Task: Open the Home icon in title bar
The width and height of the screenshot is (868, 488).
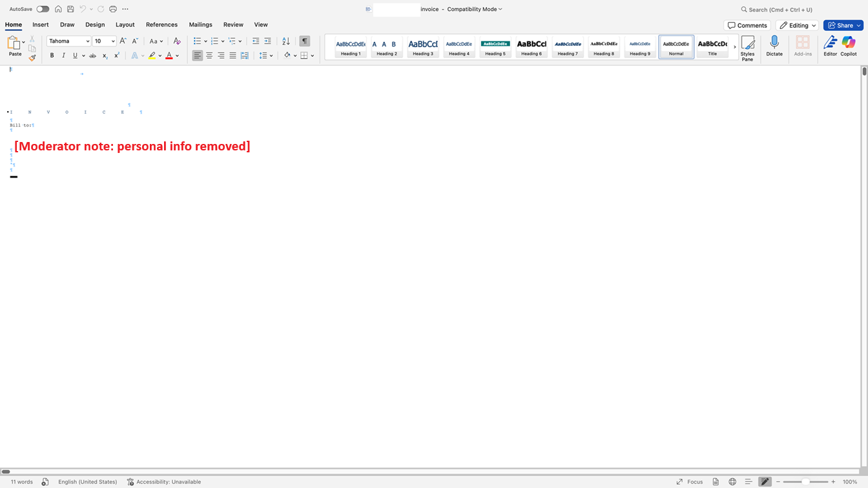Action: coord(59,9)
